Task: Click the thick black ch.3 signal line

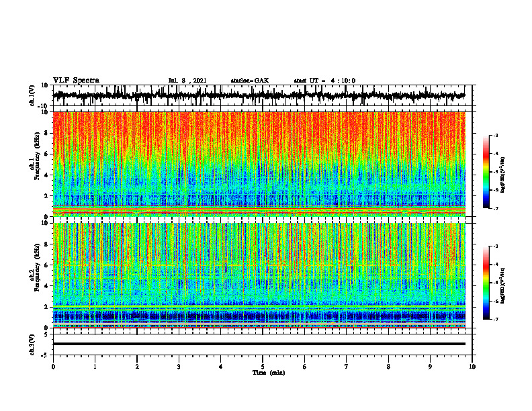Action: tap(259, 344)
